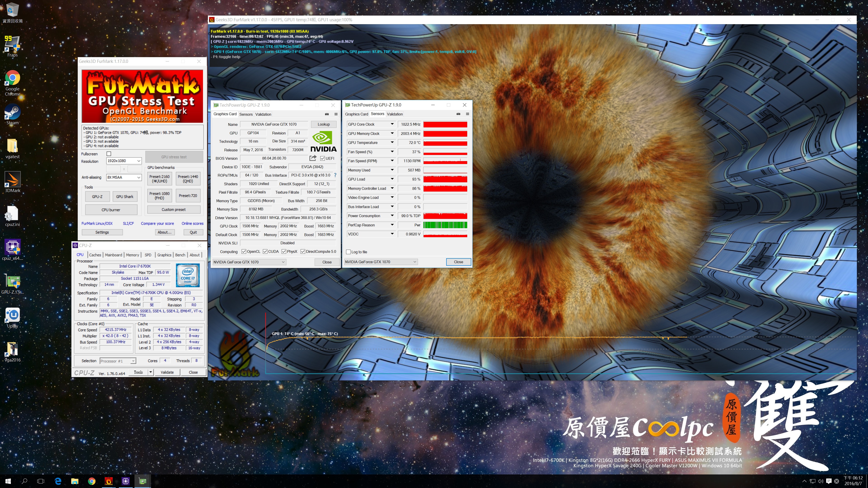
Task: Expand the Fan Speed (RPM) sensor dropdown
Action: [392, 161]
